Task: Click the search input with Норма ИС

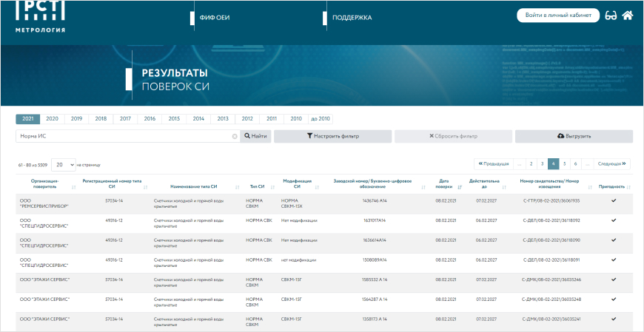Action: click(x=122, y=136)
